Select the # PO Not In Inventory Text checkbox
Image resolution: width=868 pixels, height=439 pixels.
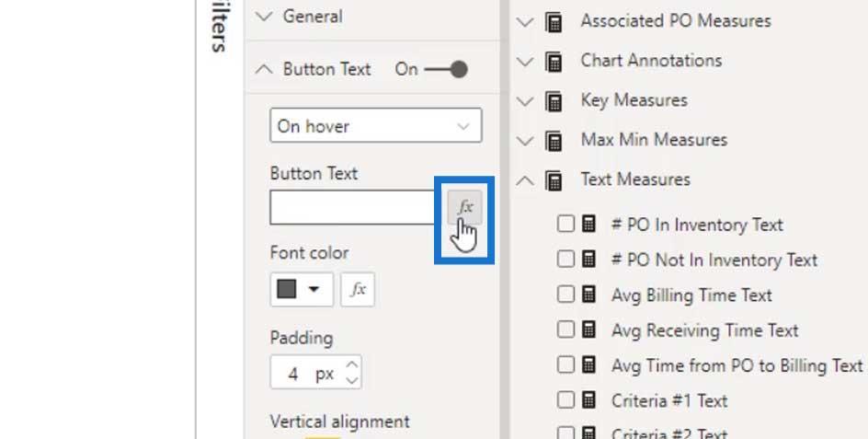(565, 259)
